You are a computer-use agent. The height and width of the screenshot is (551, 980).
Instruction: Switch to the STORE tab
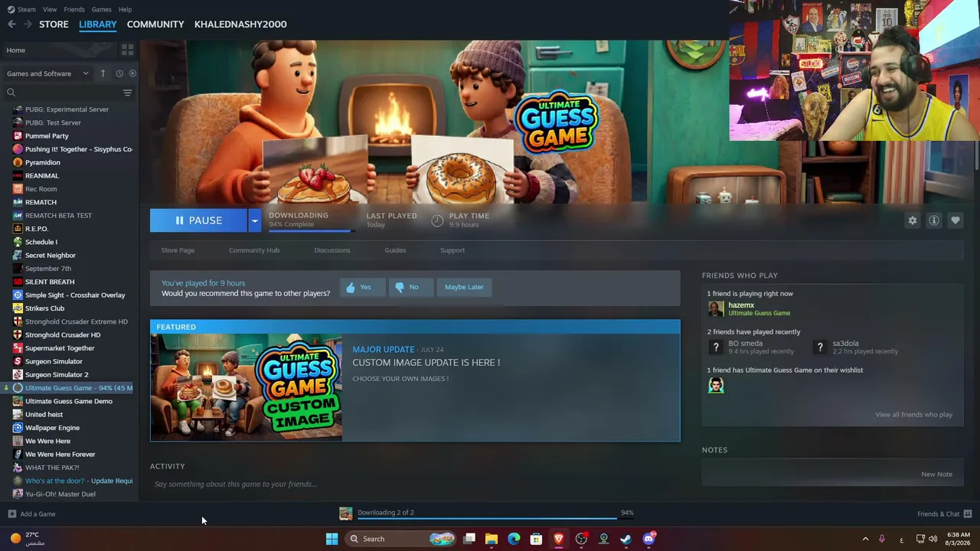54,24
